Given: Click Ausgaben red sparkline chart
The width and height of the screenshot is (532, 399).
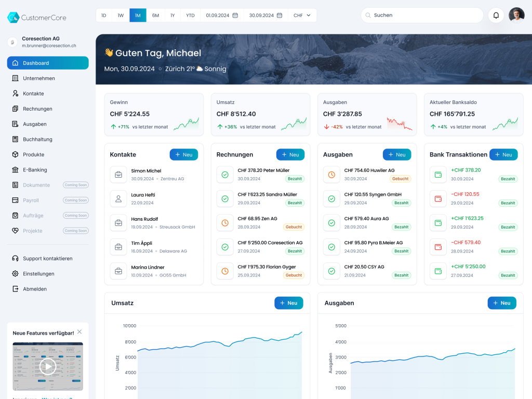Looking at the screenshot, I should [x=400, y=124].
